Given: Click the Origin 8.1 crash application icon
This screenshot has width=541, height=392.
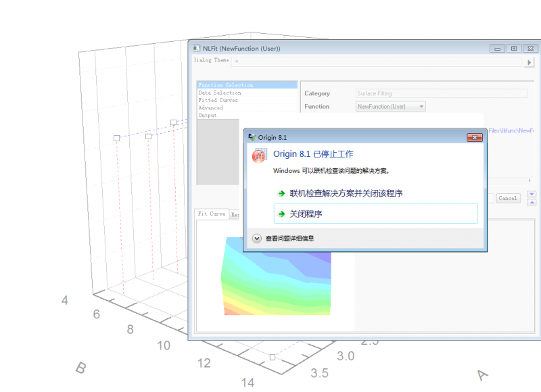Looking at the screenshot, I should pyautogui.click(x=260, y=156).
